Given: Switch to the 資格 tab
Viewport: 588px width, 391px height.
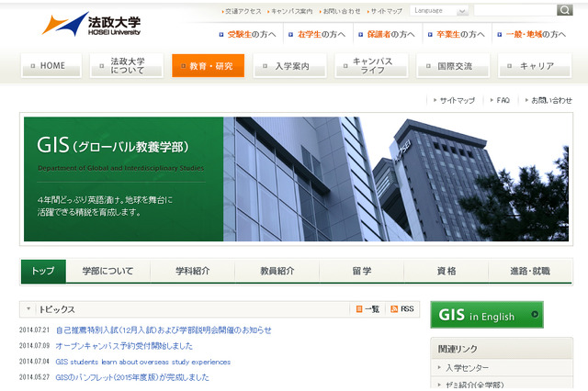Looking at the screenshot, I should (447, 271).
